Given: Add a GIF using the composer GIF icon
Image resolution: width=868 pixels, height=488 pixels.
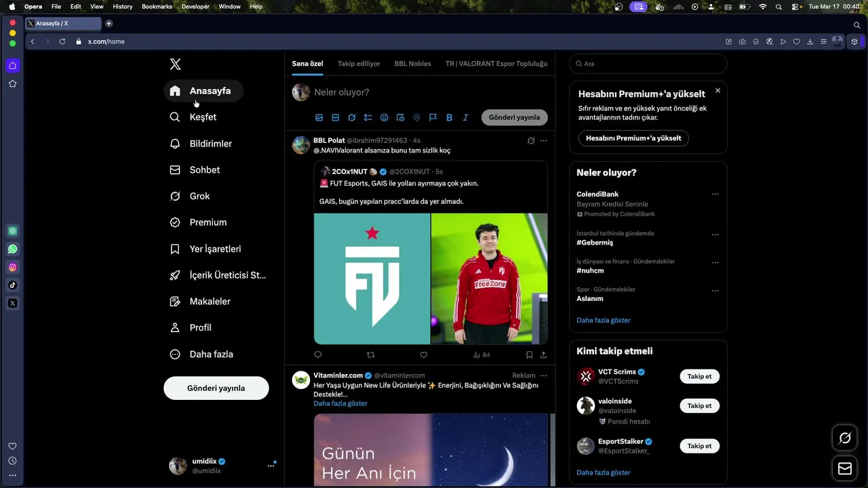Looking at the screenshot, I should click(336, 117).
